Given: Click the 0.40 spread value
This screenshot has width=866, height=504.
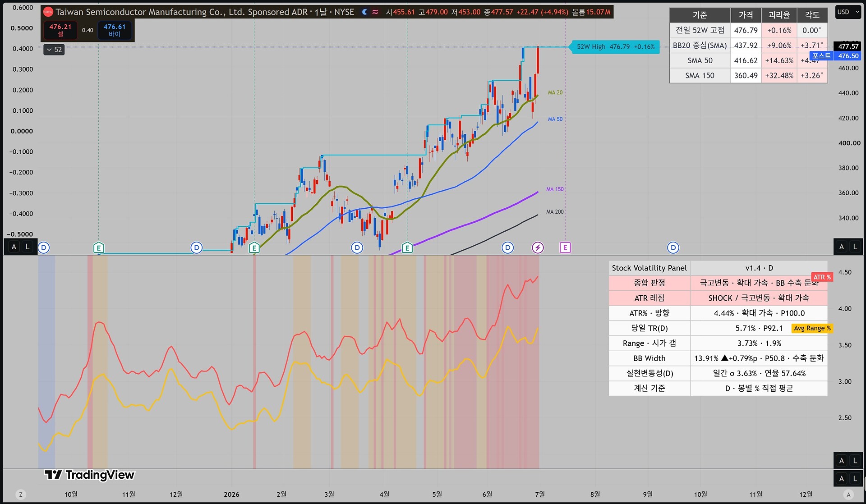Looking at the screenshot, I should coord(88,30).
